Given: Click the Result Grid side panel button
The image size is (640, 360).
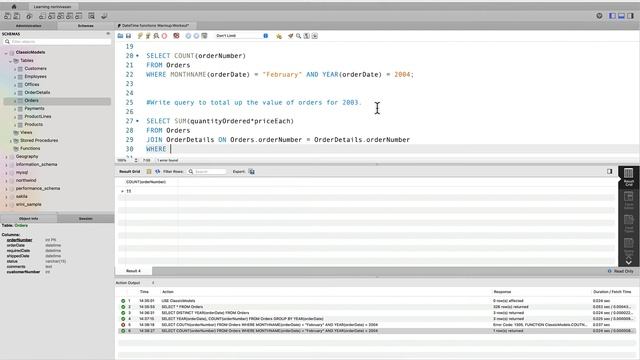Looking at the screenshot, I should tap(629, 177).
